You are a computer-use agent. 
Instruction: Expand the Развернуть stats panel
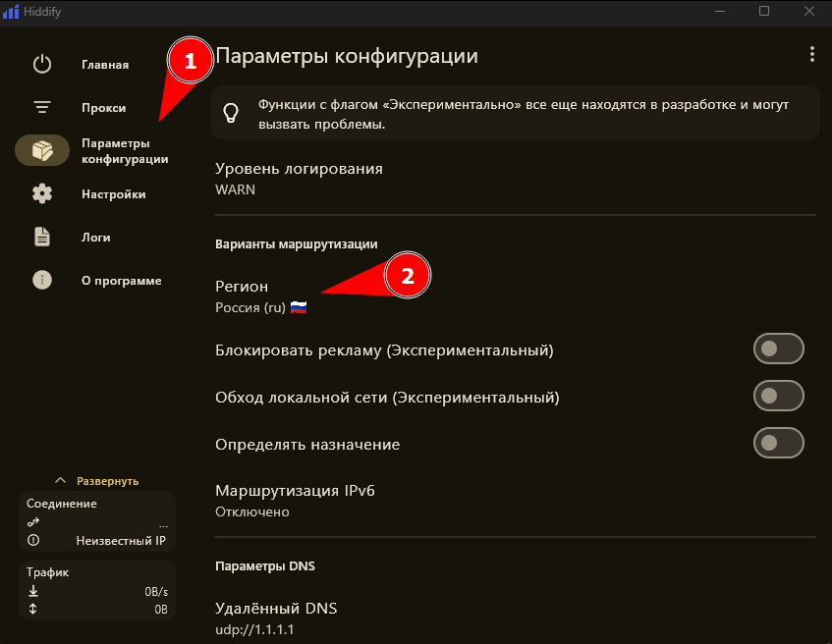coord(96,481)
